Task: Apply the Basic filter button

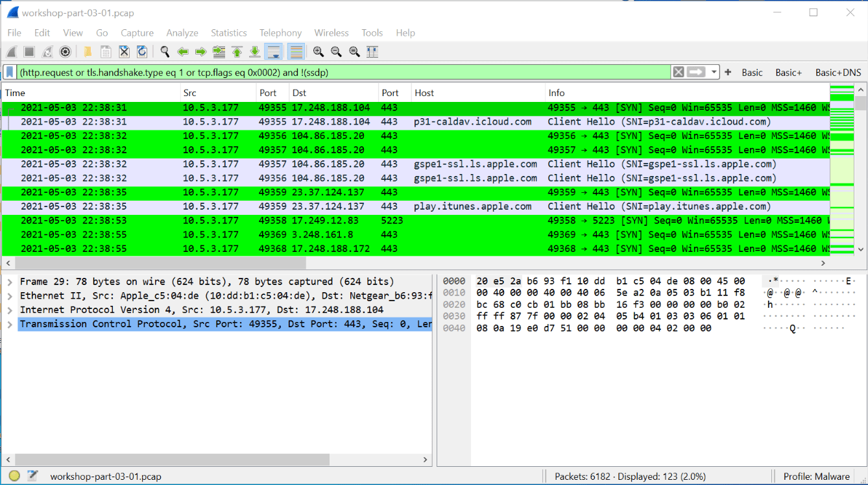Action: (x=752, y=73)
